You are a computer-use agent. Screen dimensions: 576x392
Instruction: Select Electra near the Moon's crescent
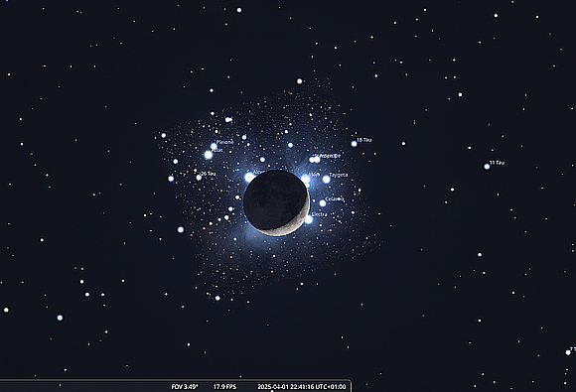309,219
